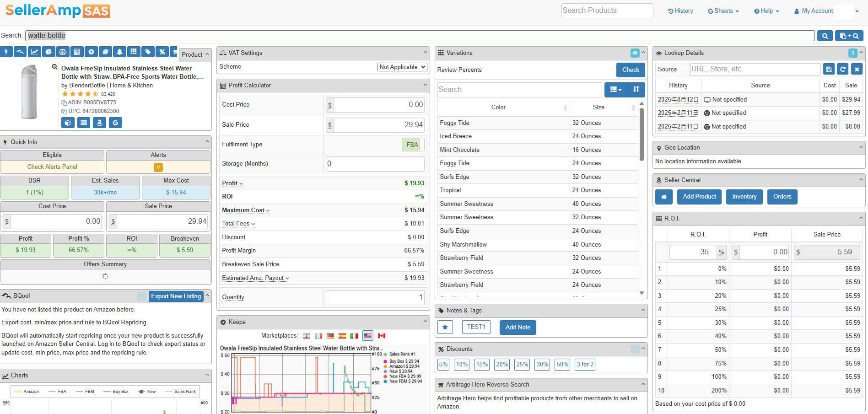868x414 pixels.
Task: Select the UK marketplace flag in Keepa
Action: click(307, 336)
